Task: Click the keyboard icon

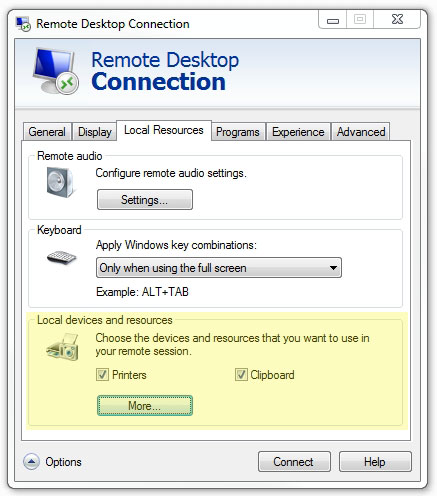Action: pyautogui.click(x=62, y=257)
